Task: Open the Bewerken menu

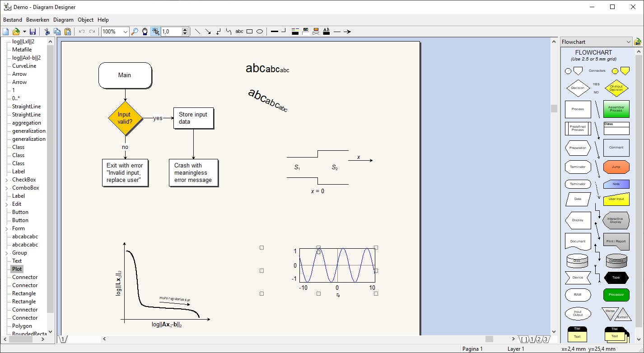Action: coord(37,19)
